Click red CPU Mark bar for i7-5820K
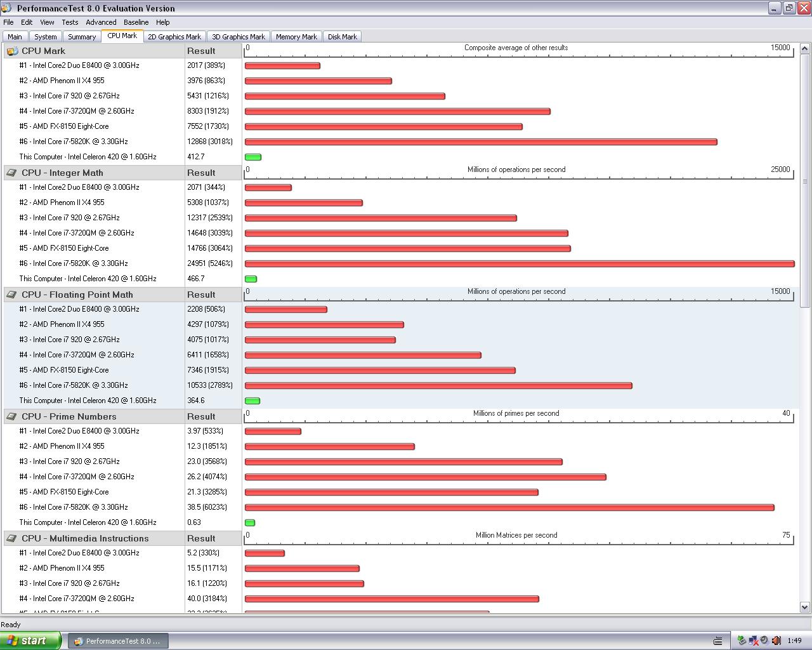 point(481,142)
